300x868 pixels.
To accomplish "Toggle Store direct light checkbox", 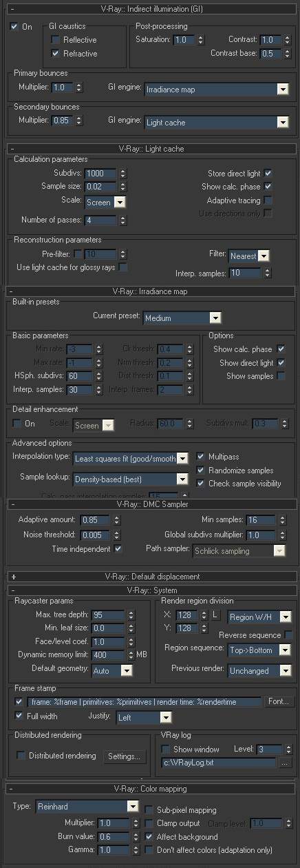I will tap(268, 174).
